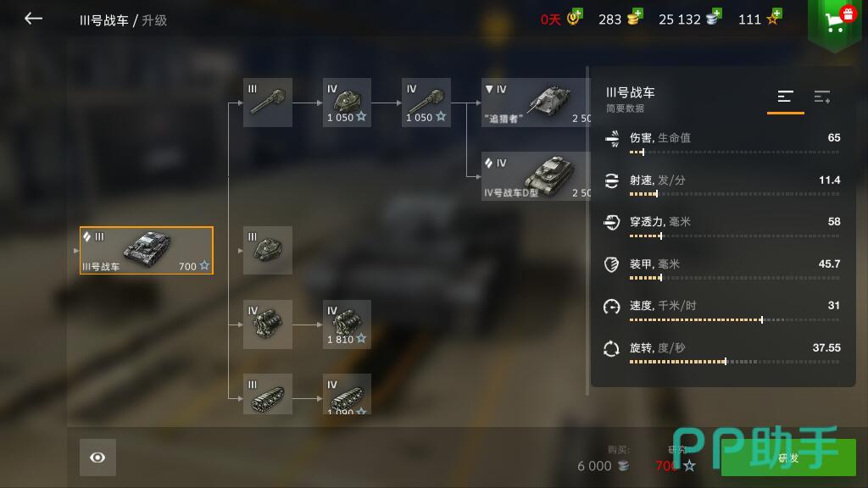868x488 pixels.
Task: Click the tech tree vertical scrollbar
Action: (587, 231)
